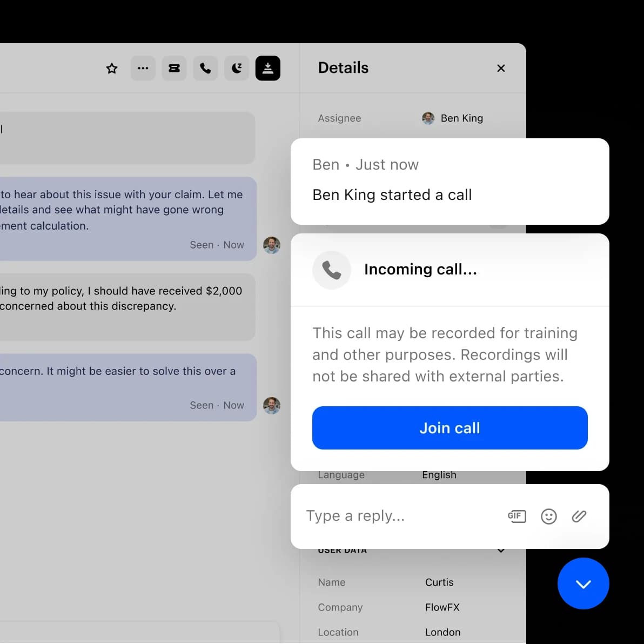This screenshot has width=644, height=644.
Task: Star this conversation
Action: coord(112,68)
